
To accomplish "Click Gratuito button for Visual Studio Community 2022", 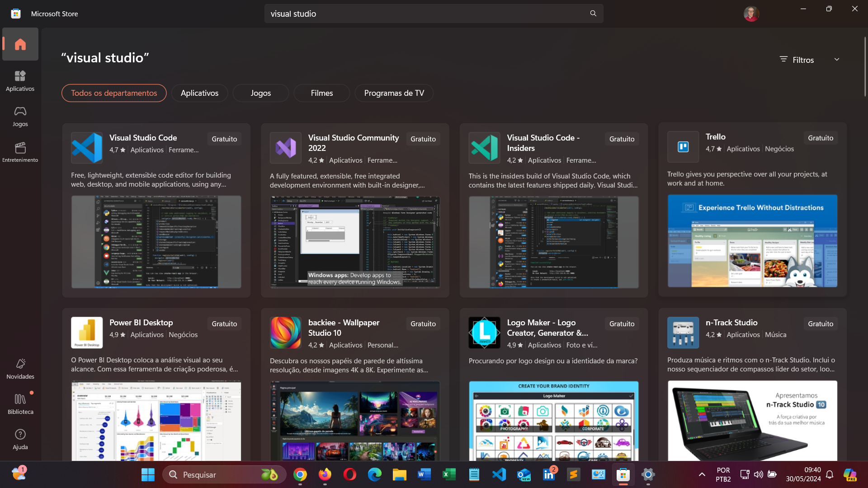I will point(423,139).
